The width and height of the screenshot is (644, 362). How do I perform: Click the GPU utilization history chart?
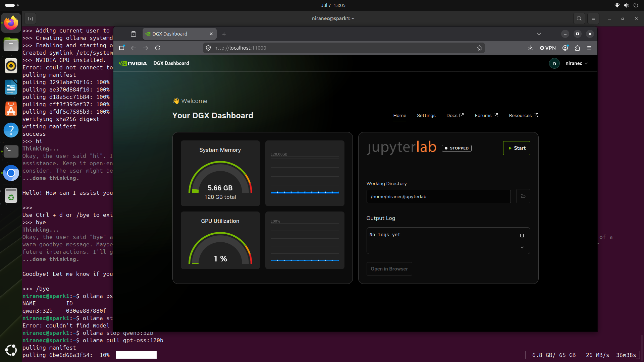[305, 240]
